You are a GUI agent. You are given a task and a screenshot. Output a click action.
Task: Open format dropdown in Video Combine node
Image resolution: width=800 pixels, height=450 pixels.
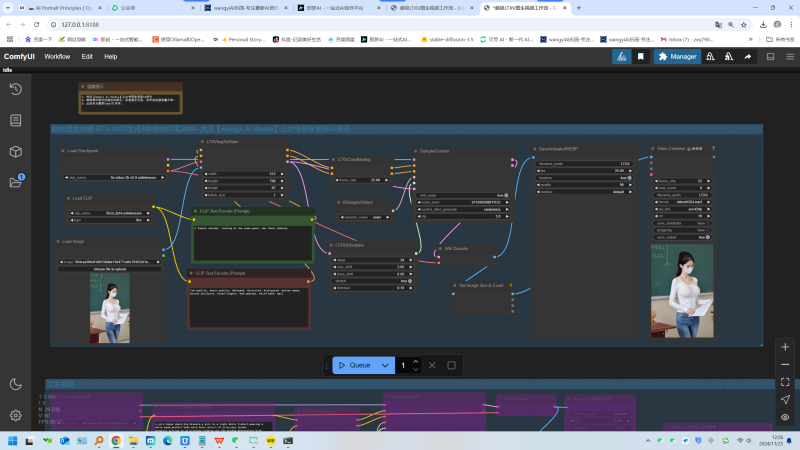[x=683, y=201]
